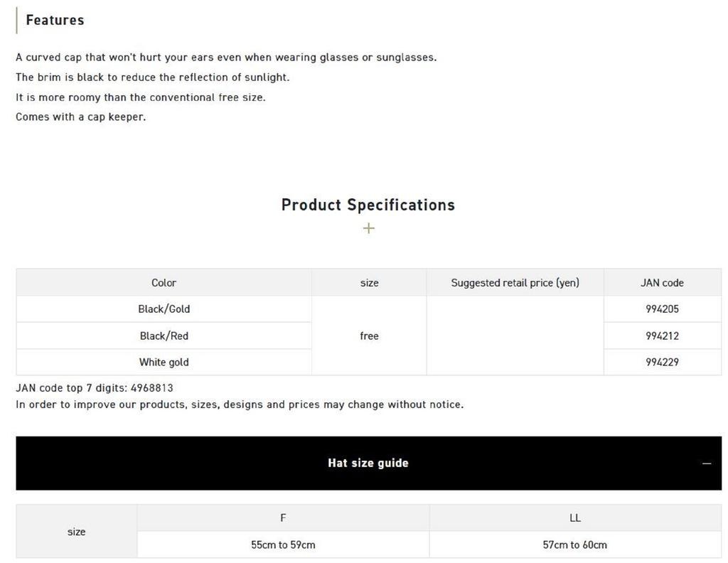728x563 pixels.
Task: Click JAN code 994212
Action: pyautogui.click(x=662, y=336)
